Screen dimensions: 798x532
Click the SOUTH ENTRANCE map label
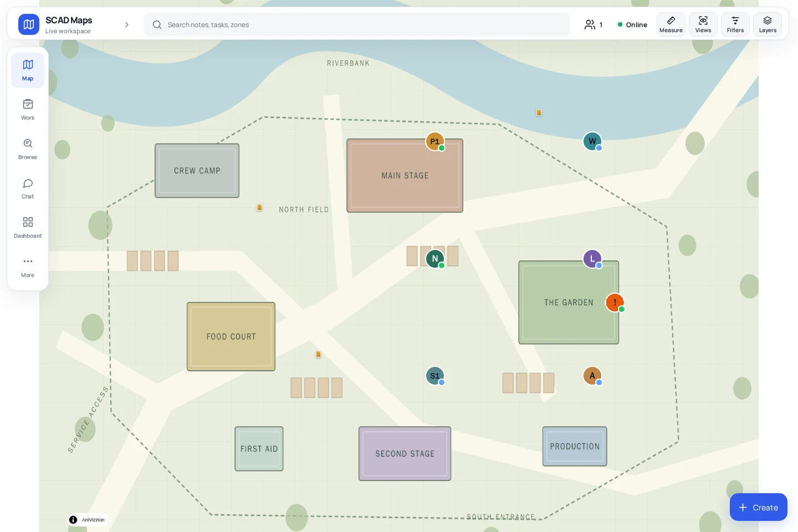(501, 517)
